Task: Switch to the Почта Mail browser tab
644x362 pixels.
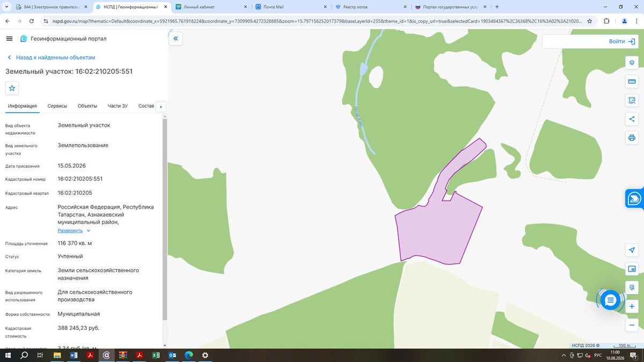Action: pyautogui.click(x=290, y=7)
